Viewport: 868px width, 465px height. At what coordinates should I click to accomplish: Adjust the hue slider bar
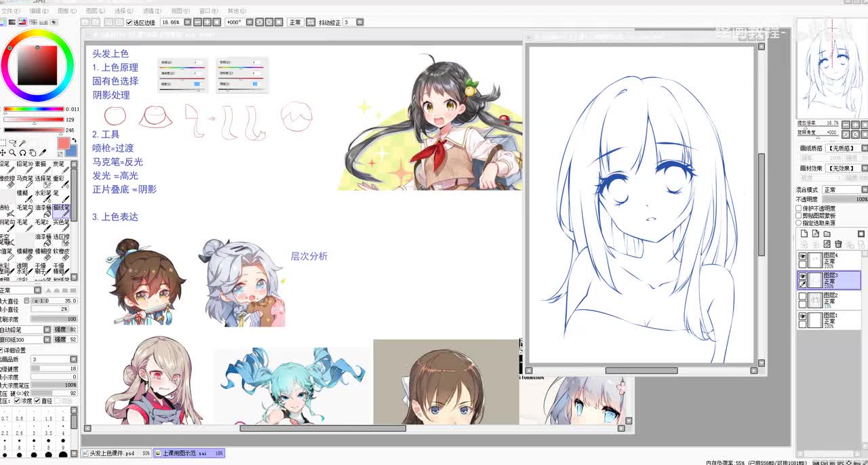[34, 109]
